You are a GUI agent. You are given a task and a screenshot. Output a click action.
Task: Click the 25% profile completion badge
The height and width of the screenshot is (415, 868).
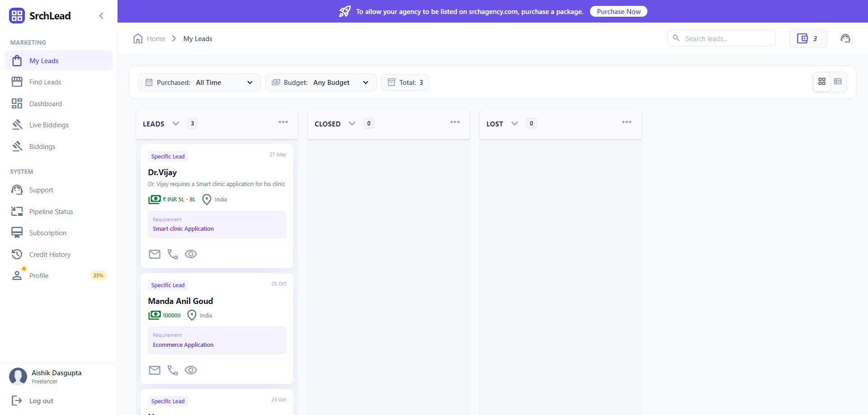tap(99, 275)
